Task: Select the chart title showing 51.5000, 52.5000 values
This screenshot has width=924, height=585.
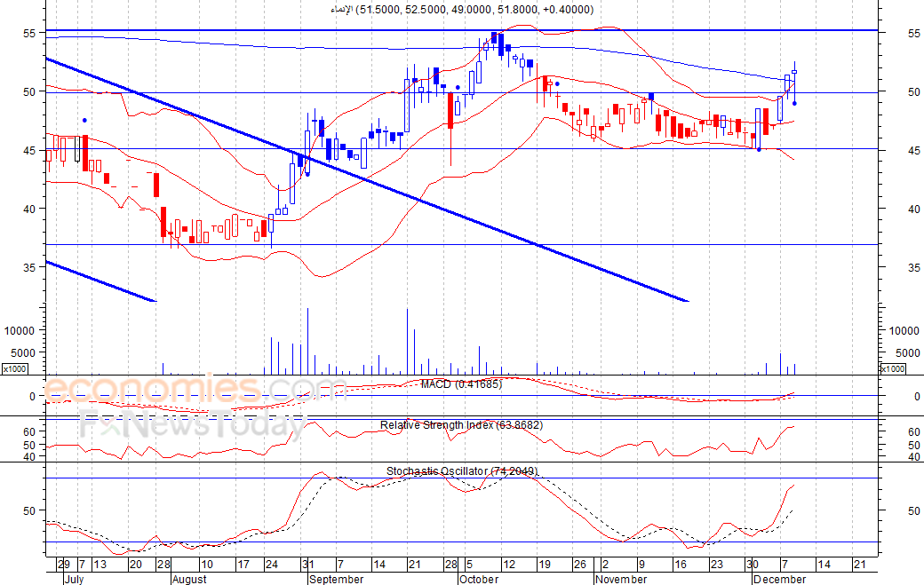Action: pos(462,10)
